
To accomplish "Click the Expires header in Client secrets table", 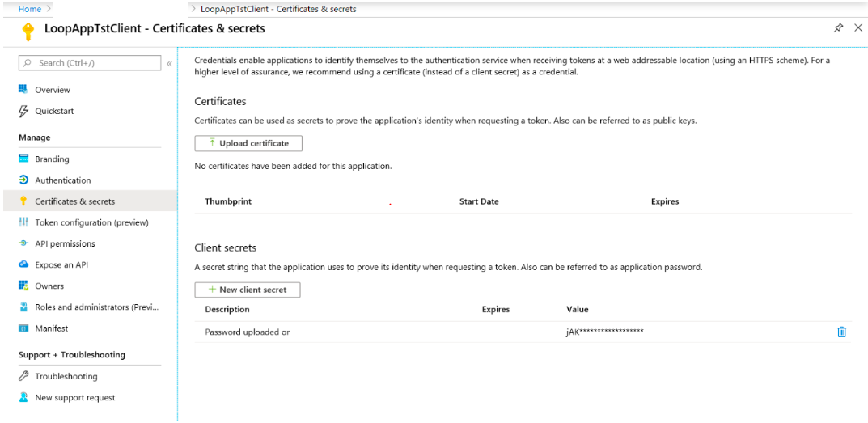I will tap(495, 309).
